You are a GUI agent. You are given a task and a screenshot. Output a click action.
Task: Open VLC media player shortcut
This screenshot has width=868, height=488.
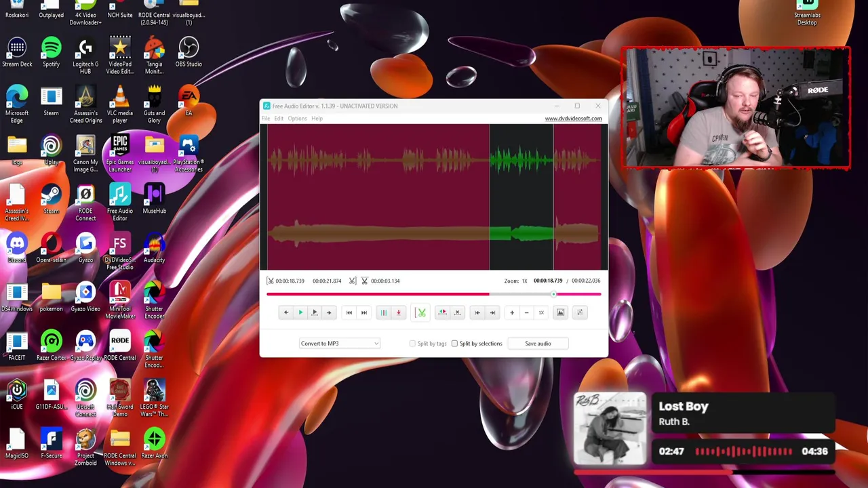120,105
